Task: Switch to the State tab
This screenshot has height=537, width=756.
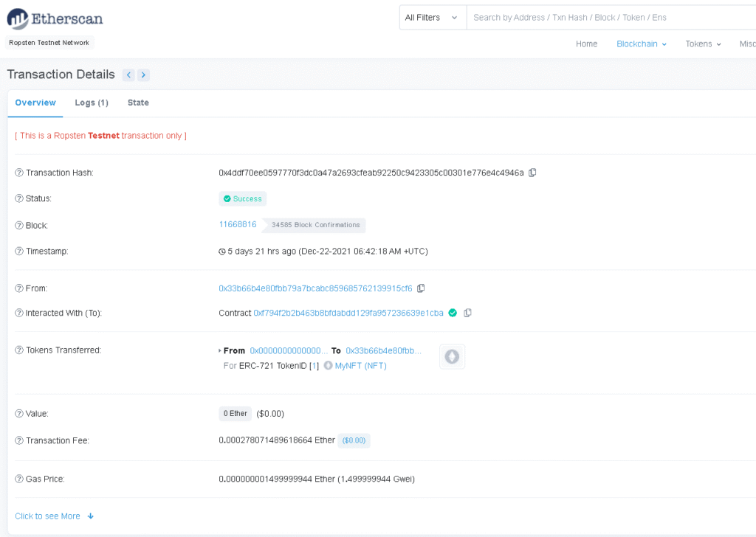Action: pos(138,103)
